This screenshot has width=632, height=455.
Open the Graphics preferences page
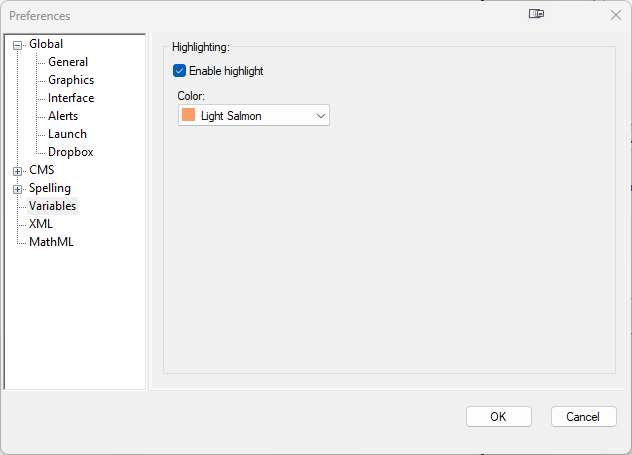(71, 80)
